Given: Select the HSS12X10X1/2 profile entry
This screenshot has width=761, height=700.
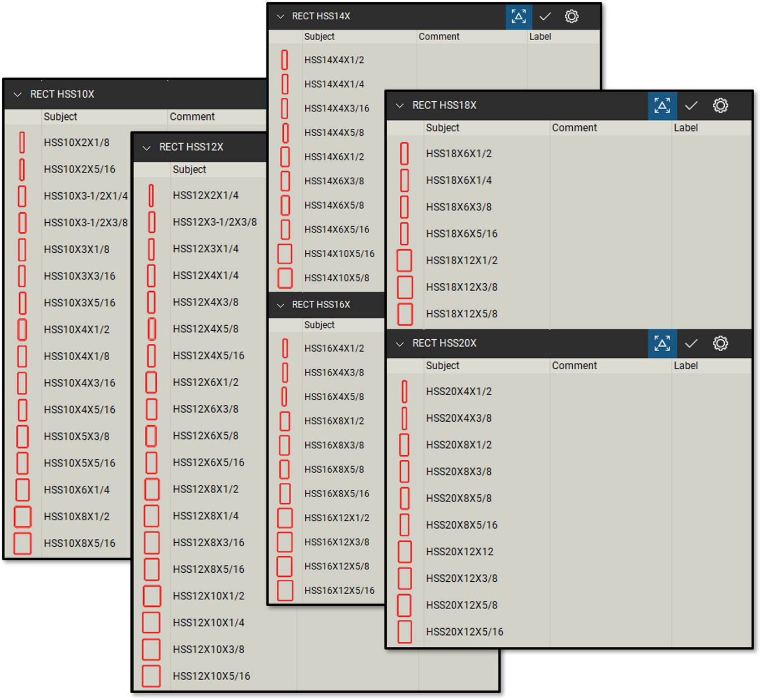Looking at the screenshot, I should (209, 596).
